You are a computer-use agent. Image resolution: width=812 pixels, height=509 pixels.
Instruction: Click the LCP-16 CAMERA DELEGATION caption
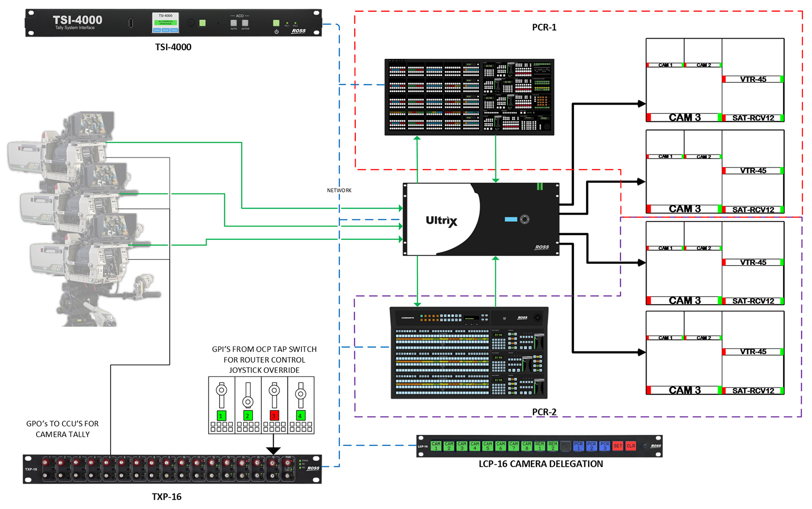pos(541,464)
